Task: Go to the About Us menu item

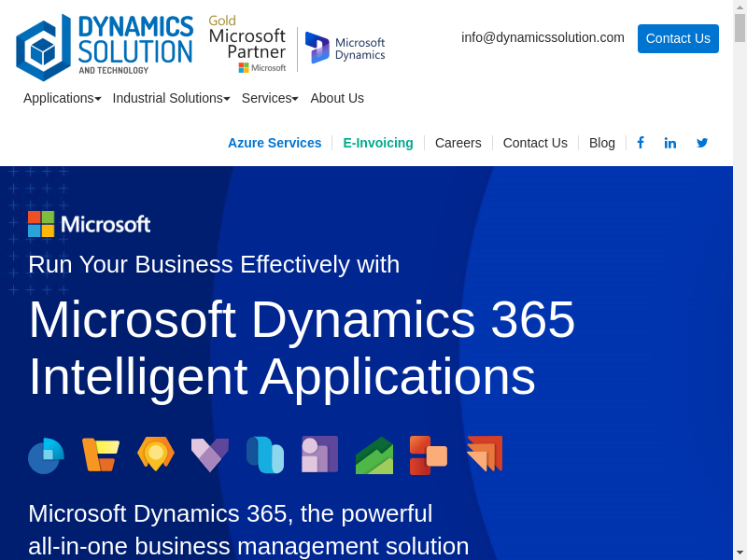Action: (337, 98)
